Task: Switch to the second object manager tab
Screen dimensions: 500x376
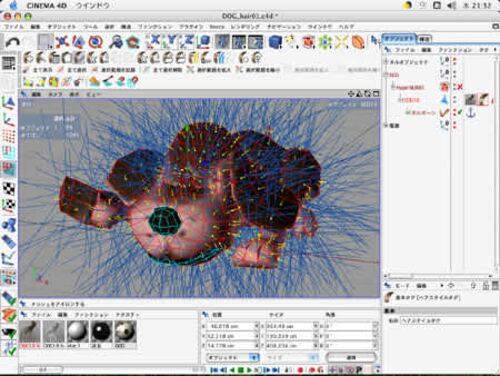Action: (x=424, y=39)
